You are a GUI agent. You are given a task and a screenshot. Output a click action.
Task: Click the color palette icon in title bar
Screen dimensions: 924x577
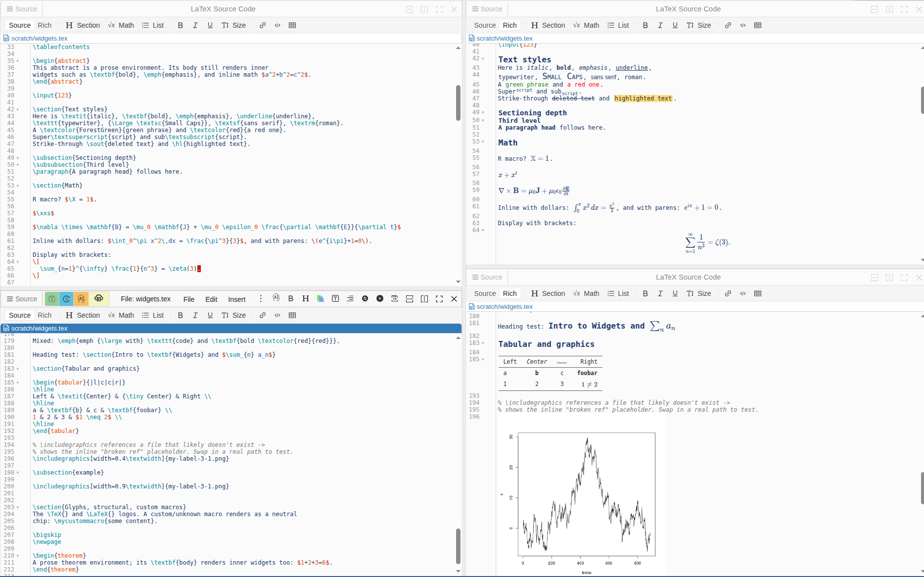(x=321, y=299)
